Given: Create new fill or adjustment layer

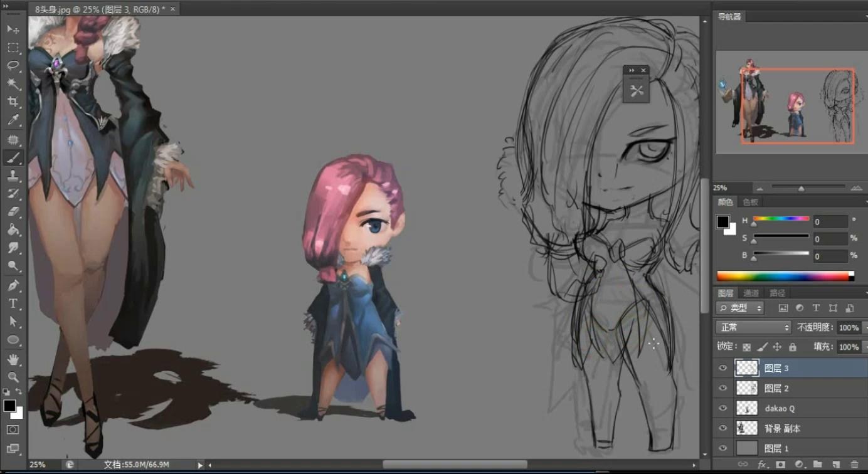Looking at the screenshot, I should (x=799, y=465).
